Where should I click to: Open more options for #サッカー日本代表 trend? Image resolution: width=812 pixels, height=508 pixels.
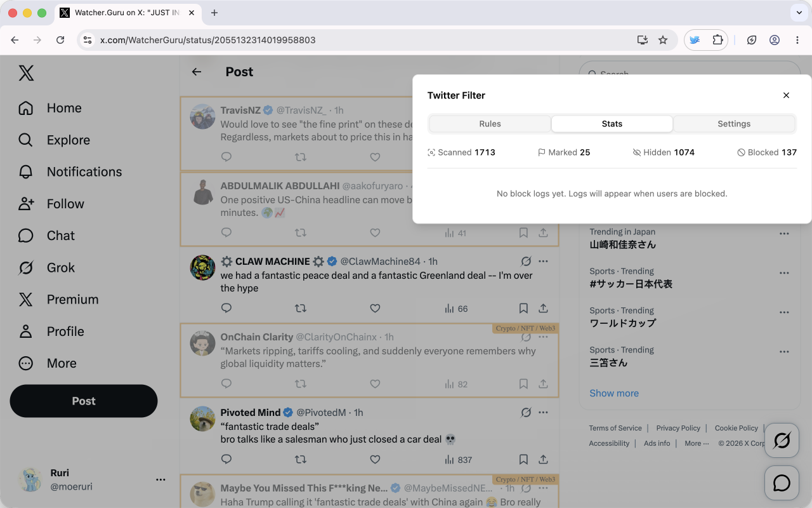tap(784, 272)
